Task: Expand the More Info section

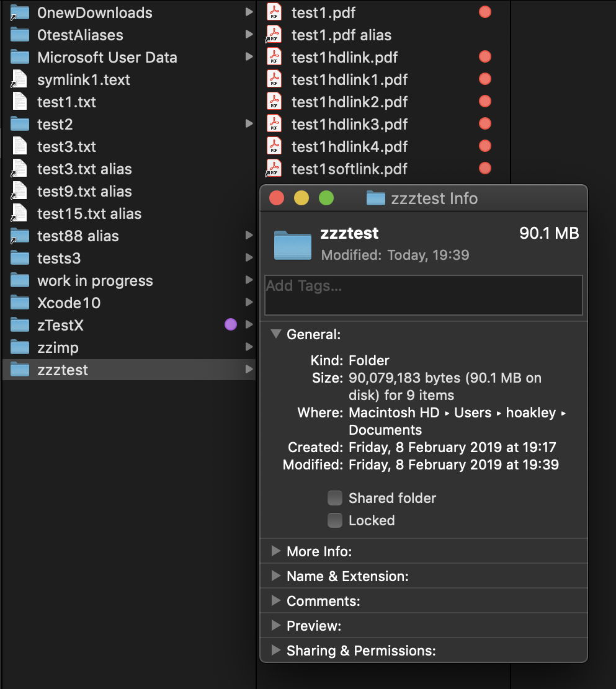Action: coord(277,551)
